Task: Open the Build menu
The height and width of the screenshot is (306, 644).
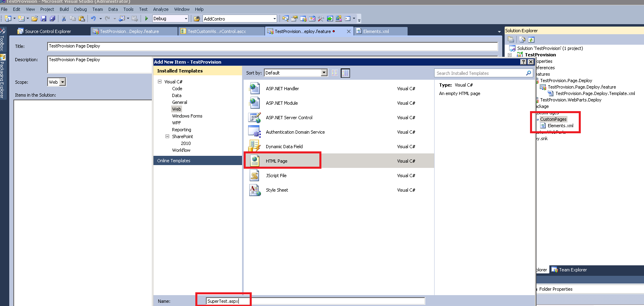Action: 64,9
